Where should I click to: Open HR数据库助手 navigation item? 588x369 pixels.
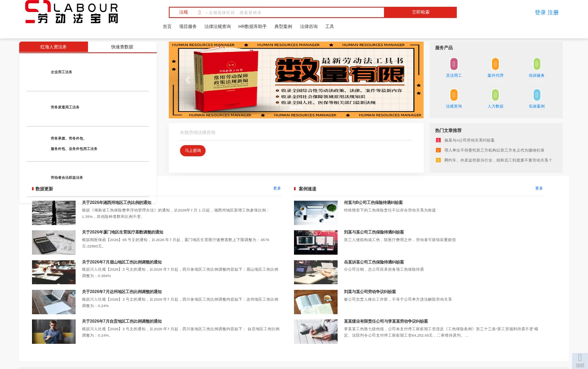point(252,26)
